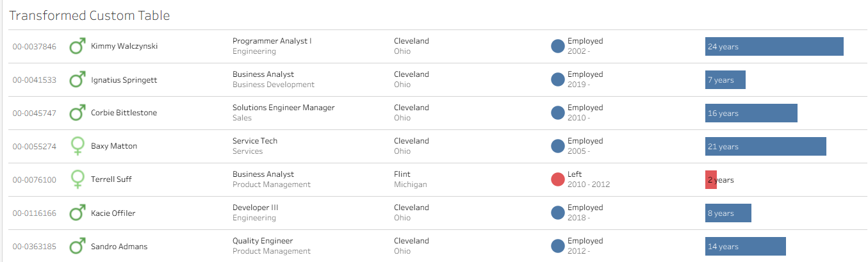Select the female icon next to Terrell Suff
868x262 pixels.
tap(78, 179)
